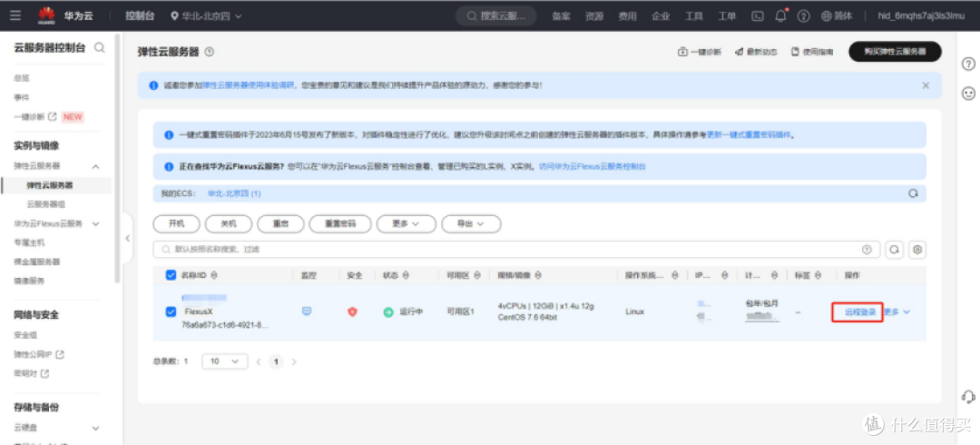The height and width of the screenshot is (445, 980).
Task: Open the 访问华为云Flexus云服务控制台 link
Action: point(593,166)
